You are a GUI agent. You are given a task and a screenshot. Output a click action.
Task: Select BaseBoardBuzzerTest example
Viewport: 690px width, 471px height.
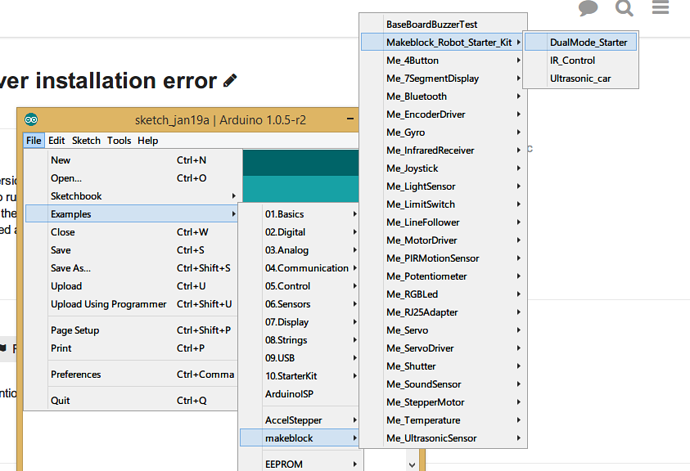(x=443, y=25)
